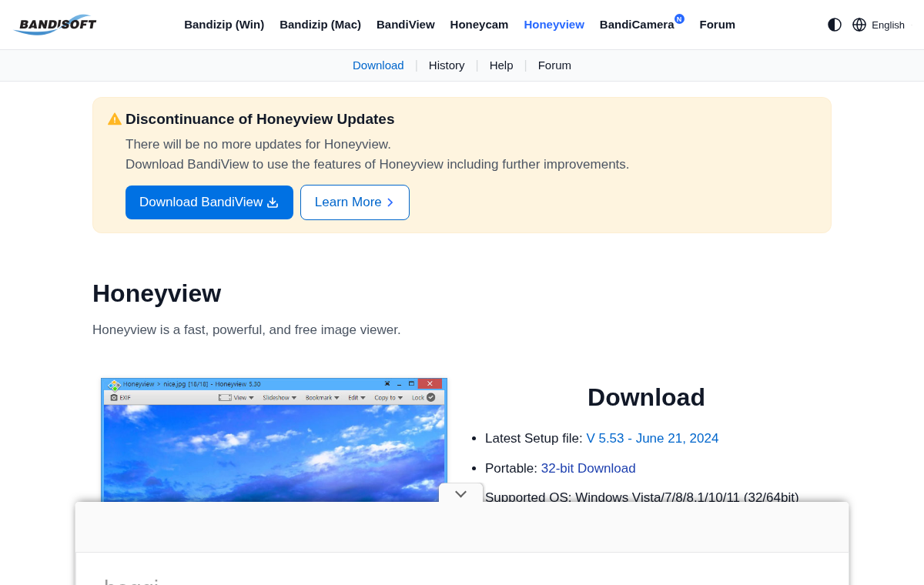Click Discontinuance of Honeyview Updates heading
Viewport: 924px width, 585px height.
tap(260, 119)
